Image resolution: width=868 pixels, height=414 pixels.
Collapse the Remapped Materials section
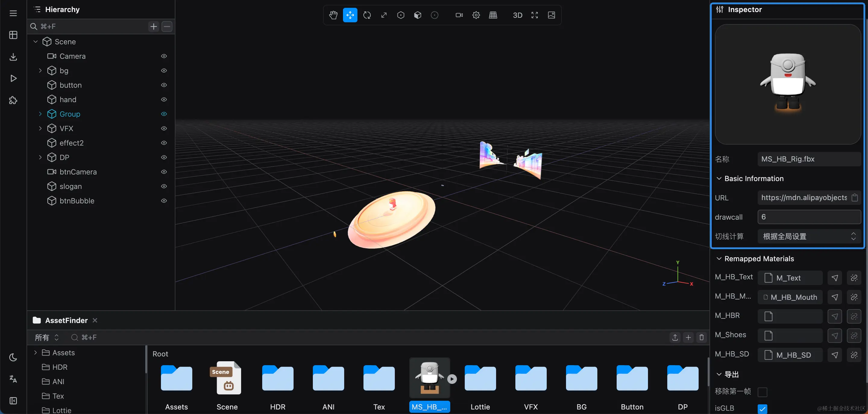click(x=719, y=259)
